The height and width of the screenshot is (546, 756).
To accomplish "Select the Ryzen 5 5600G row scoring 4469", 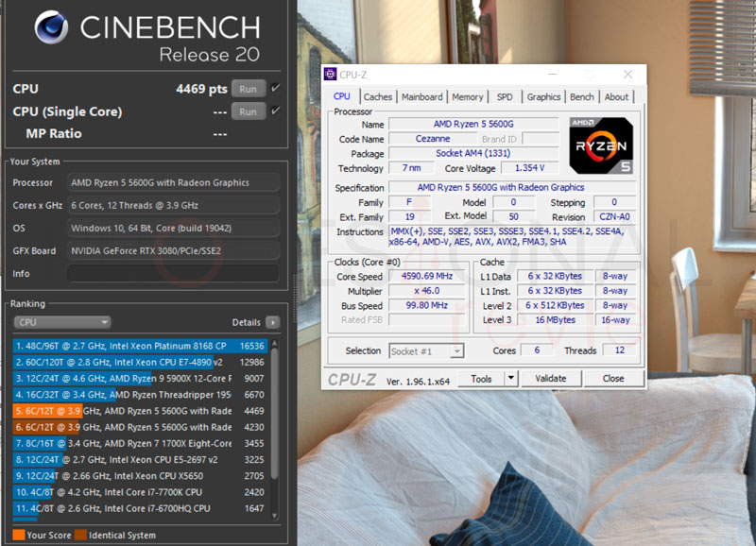I will pyautogui.click(x=140, y=411).
